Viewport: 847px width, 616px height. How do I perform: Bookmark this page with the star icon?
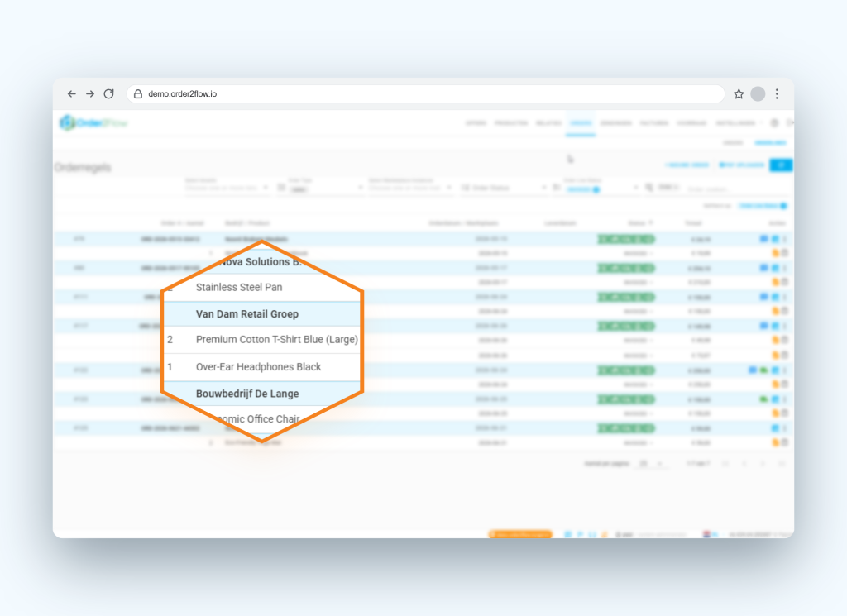pyautogui.click(x=739, y=94)
